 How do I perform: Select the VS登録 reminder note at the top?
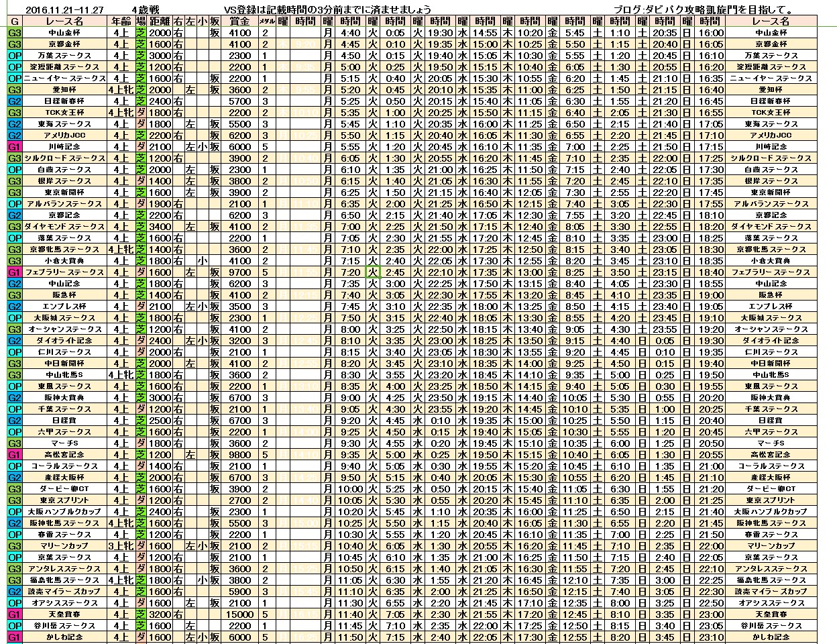coord(329,9)
